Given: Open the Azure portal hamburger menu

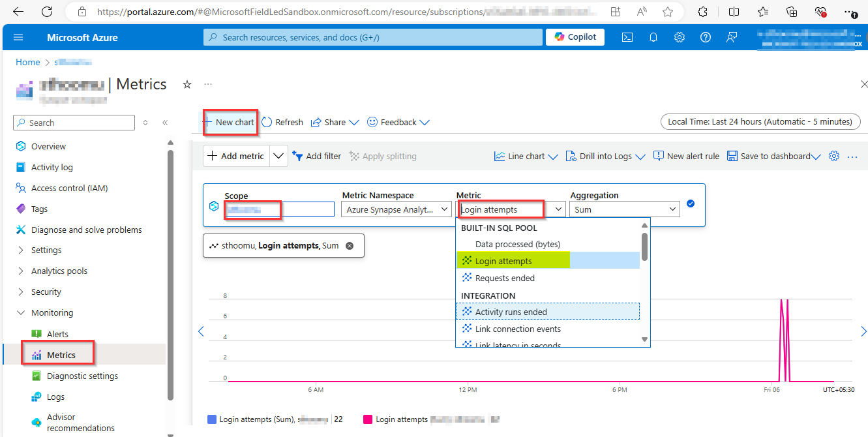Looking at the screenshot, I should [x=18, y=38].
